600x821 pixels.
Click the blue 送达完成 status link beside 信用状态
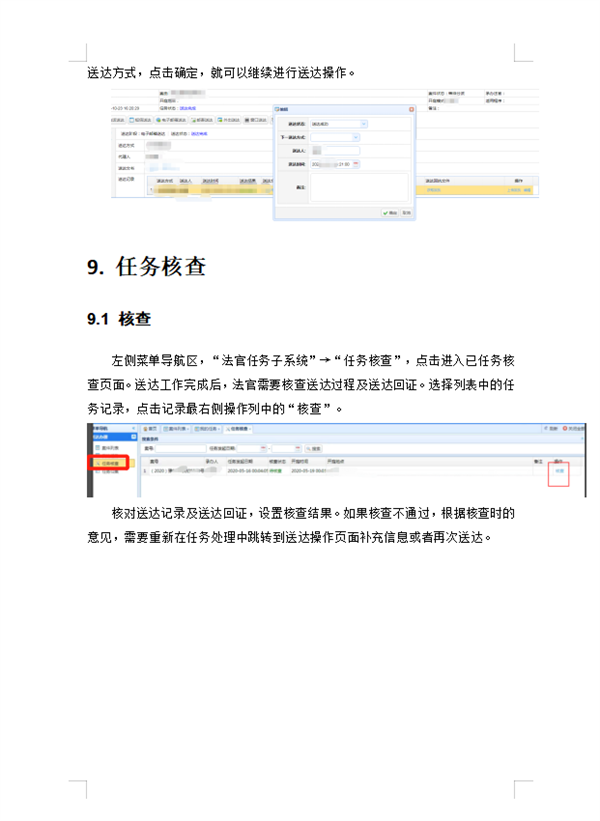[187, 108]
